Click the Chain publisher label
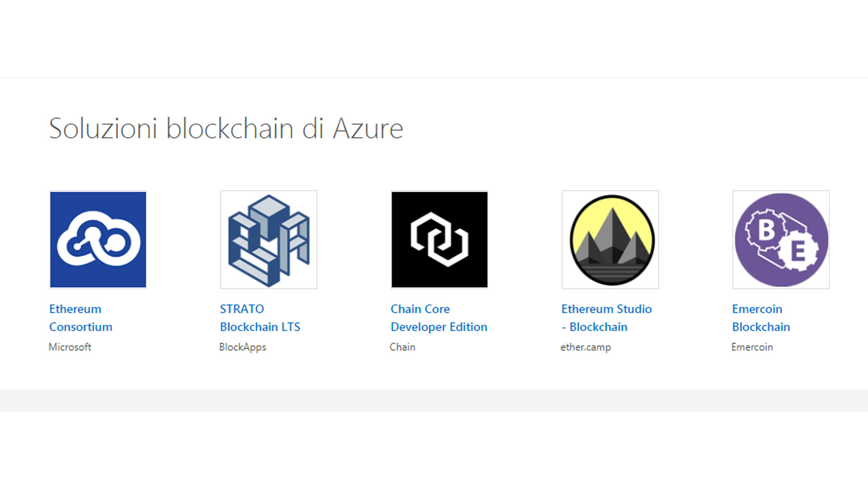868x488 pixels. [402, 347]
